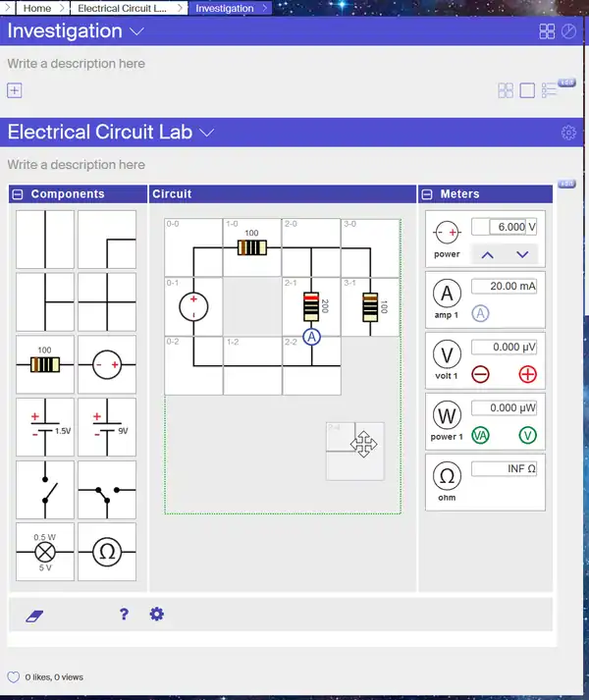The image size is (589, 700).
Task: Switch to the Investigation breadcrumb tab
Action: (224, 8)
